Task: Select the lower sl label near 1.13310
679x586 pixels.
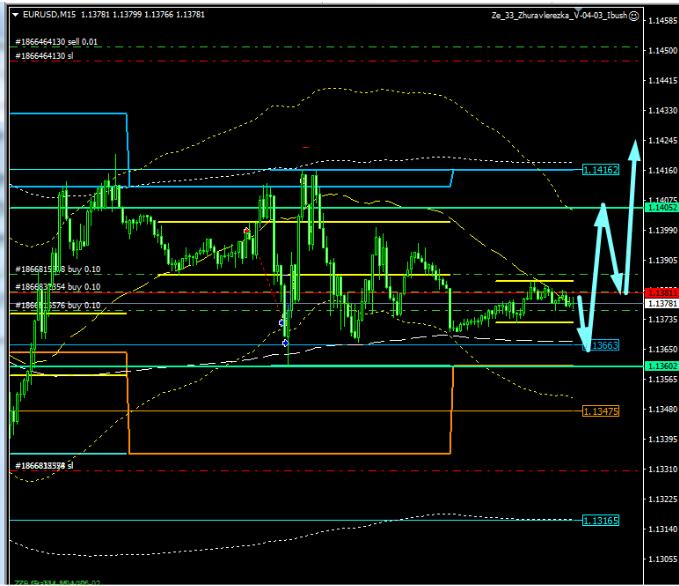Action: (44, 466)
